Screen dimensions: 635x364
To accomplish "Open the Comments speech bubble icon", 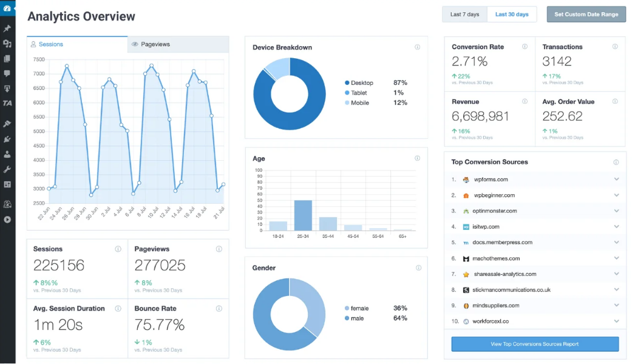I will click(x=7, y=73).
